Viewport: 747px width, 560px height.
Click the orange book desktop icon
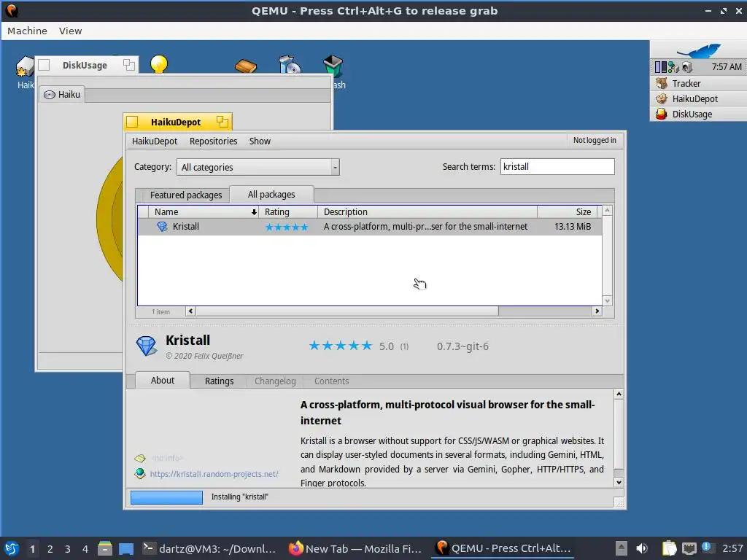tap(246, 66)
